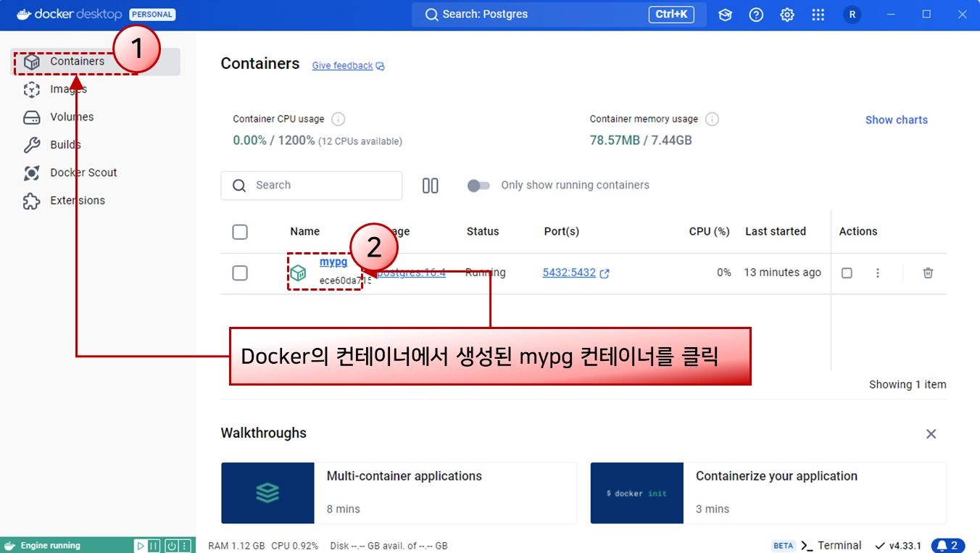The height and width of the screenshot is (553, 980).
Task: Close the Walkthroughs section
Action: click(931, 434)
